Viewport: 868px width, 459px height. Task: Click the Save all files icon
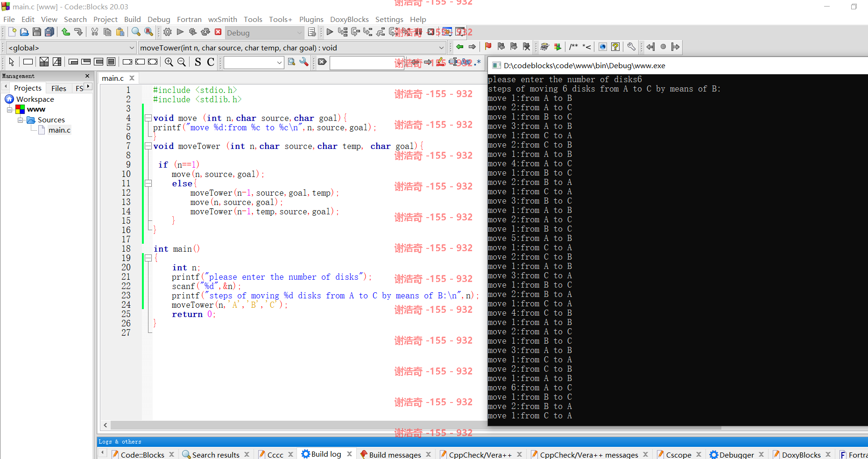(x=49, y=32)
